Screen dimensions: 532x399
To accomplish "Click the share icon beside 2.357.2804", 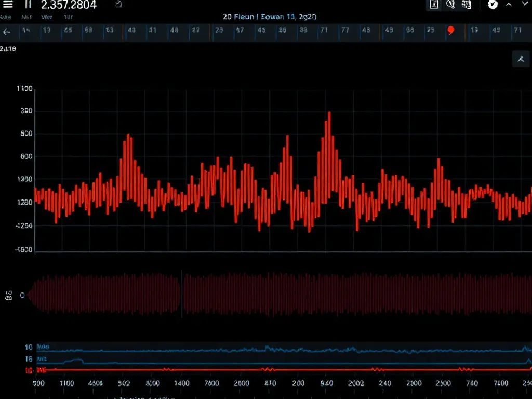I will tap(118, 4).
